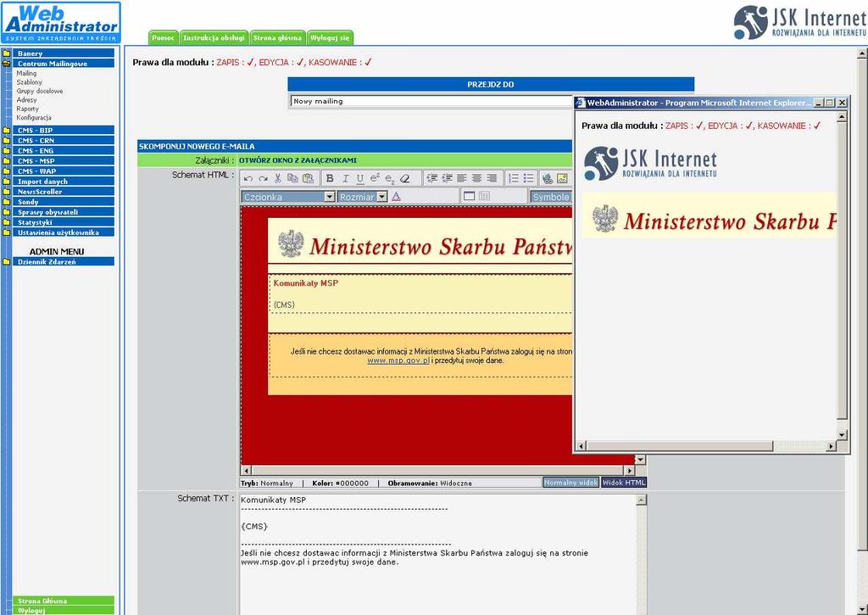Click OTWÓRZ OKNO Z ZAŁĄCZNIKAMI link
Image resolution: width=868 pixels, height=615 pixels.
[298, 160]
